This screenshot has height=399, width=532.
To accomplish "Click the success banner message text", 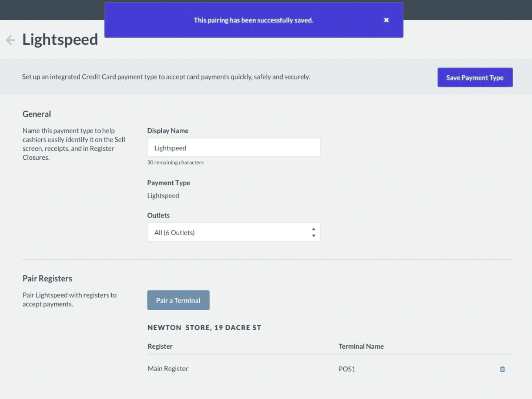I will point(254,20).
